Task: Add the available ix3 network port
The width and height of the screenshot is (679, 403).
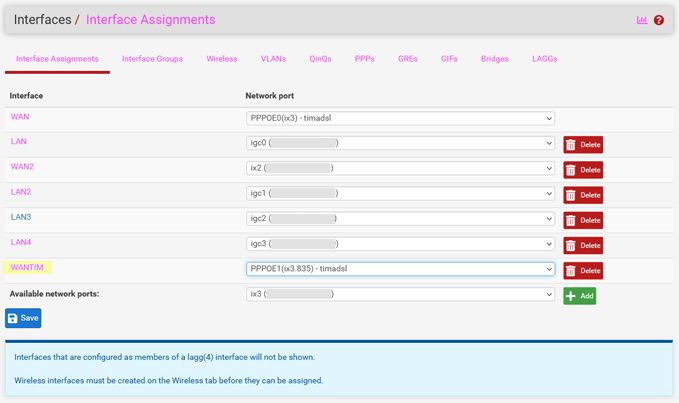Action: point(579,296)
